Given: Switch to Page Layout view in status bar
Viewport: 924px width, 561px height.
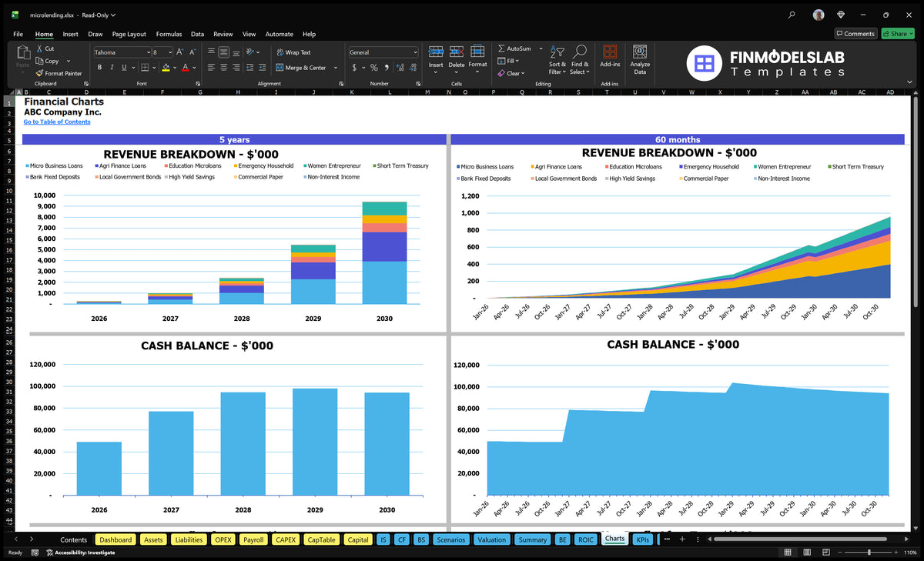Looking at the screenshot, I should pos(805,553).
